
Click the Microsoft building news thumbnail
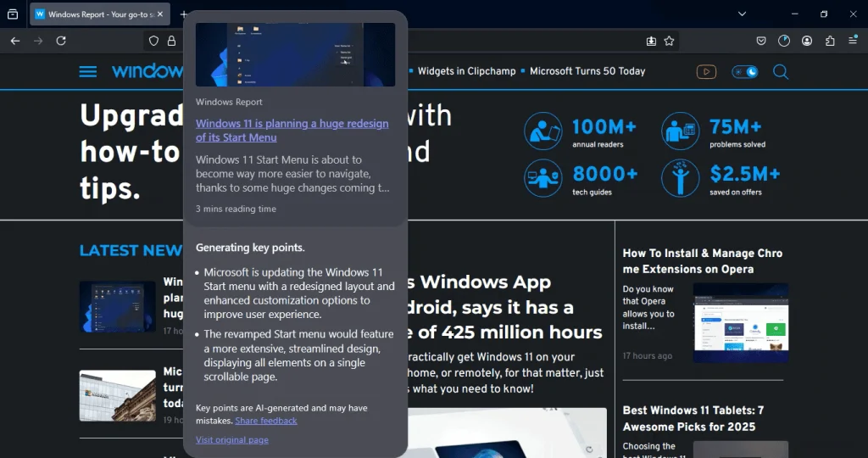(117, 395)
